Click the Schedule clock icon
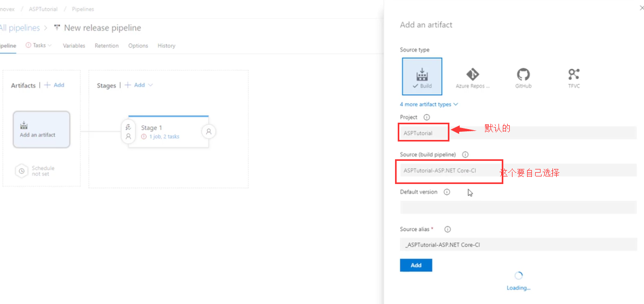The image size is (644, 304). (x=22, y=171)
